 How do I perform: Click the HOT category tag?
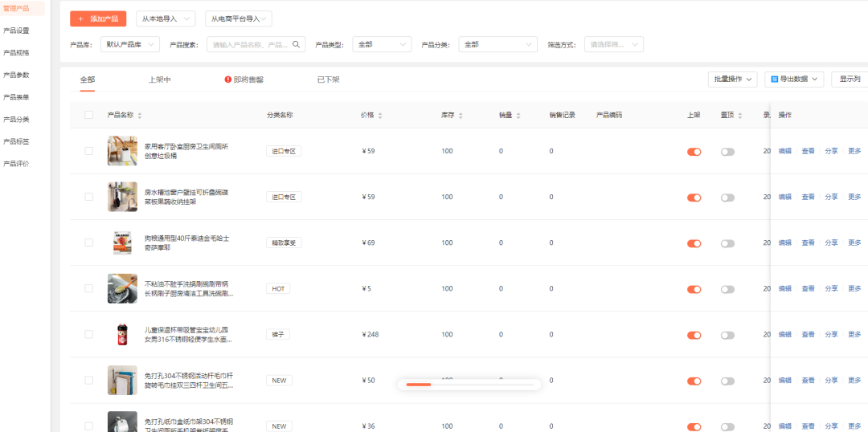(278, 289)
